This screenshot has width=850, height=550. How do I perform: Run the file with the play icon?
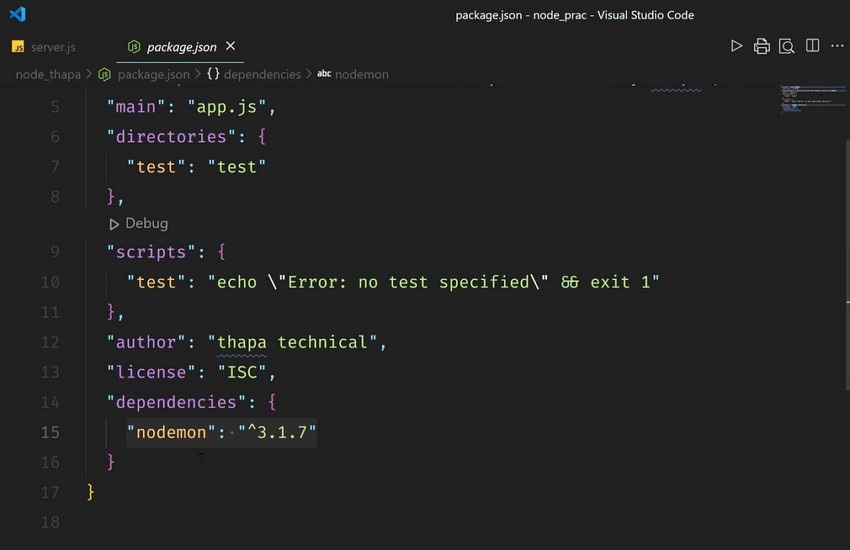736,46
